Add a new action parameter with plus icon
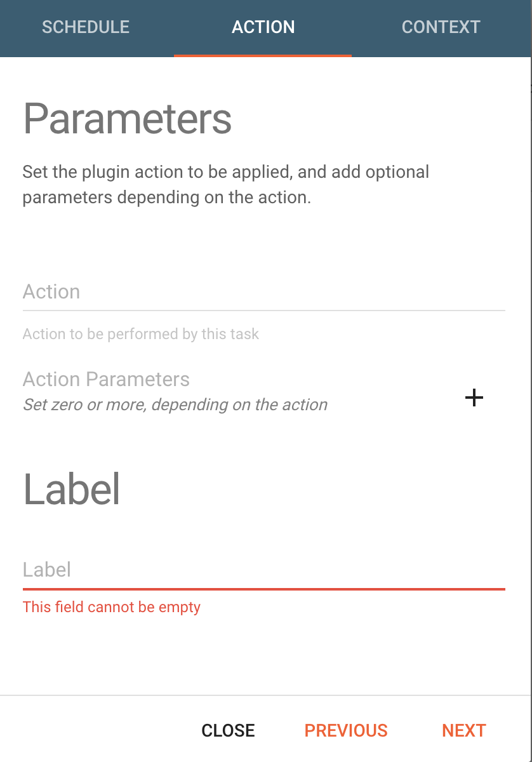The width and height of the screenshot is (532, 762). coord(474,398)
